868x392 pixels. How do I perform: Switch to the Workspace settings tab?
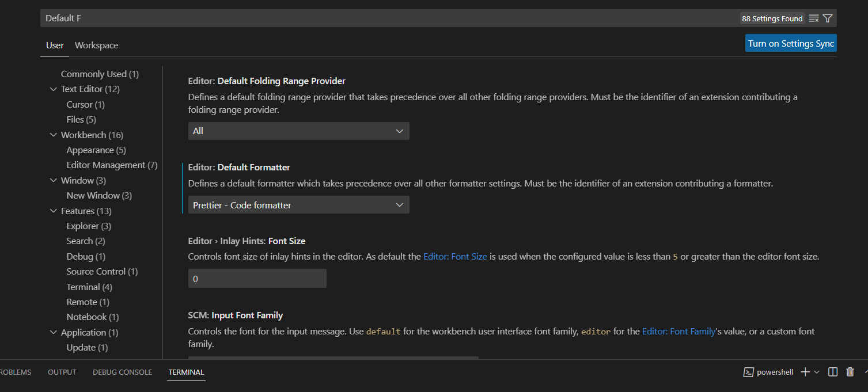click(96, 45)
